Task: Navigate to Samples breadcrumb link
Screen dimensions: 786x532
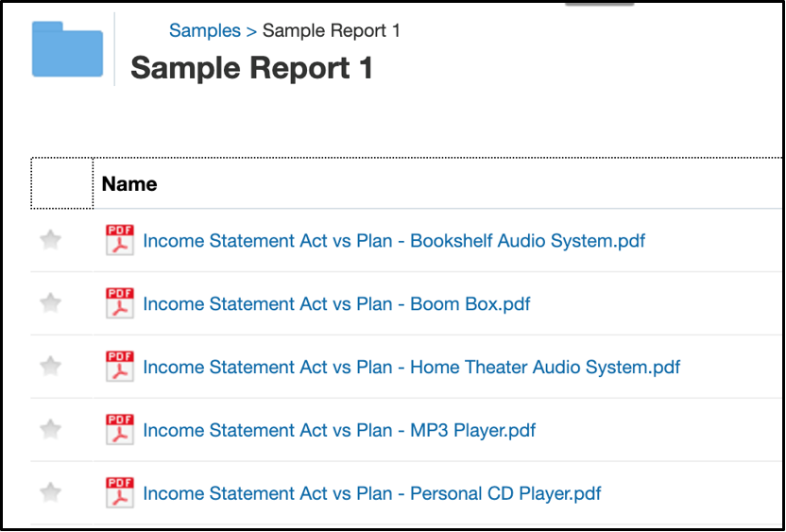Action: click(205, 31)
